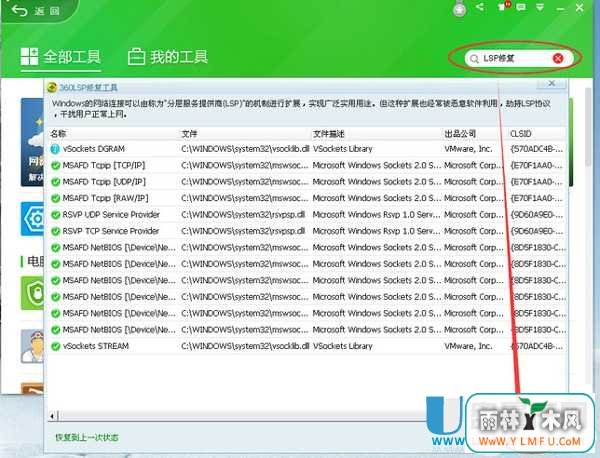Screen dimensions: 600x458
Task: Click rsvpsp.dll path in RSVP UDP row
Action: (x=243, y=215)
